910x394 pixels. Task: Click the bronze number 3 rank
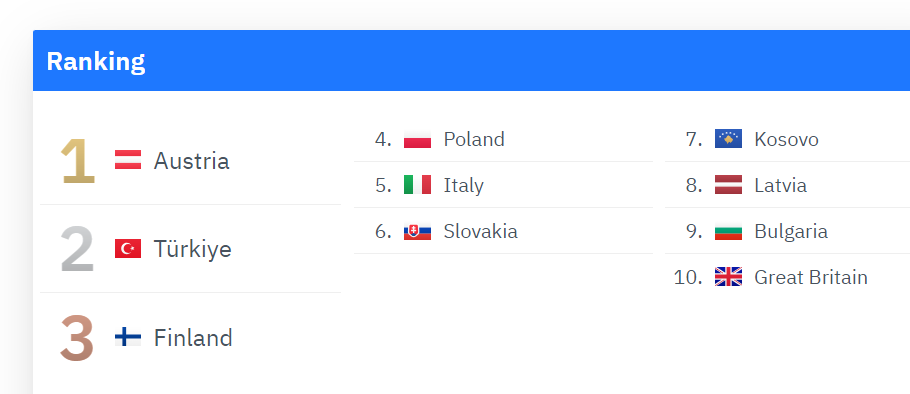pos(77,337)
